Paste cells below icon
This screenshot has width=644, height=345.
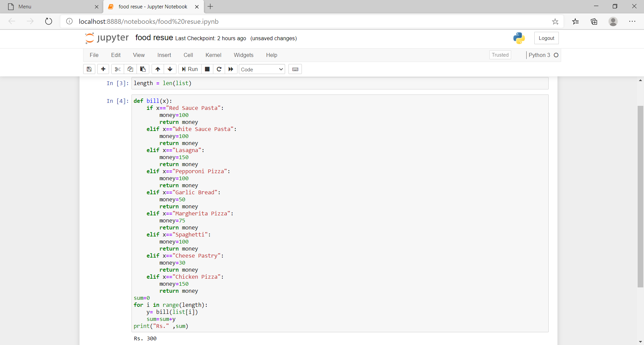(x=143, y=69)
